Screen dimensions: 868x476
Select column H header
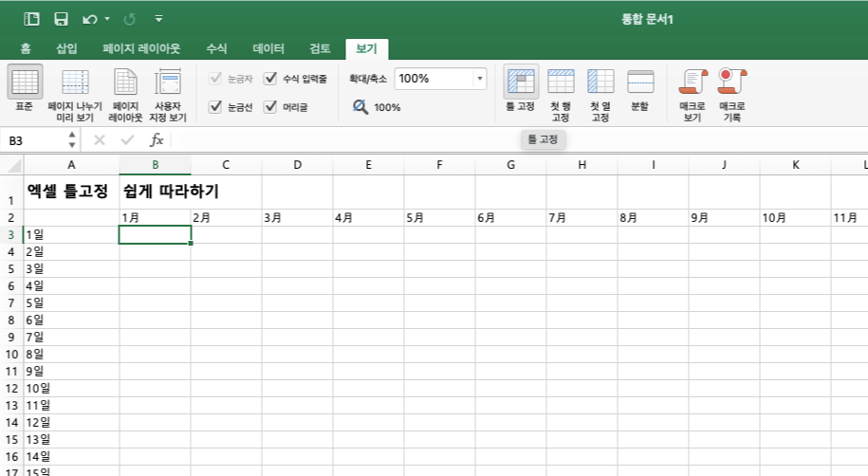582,165
